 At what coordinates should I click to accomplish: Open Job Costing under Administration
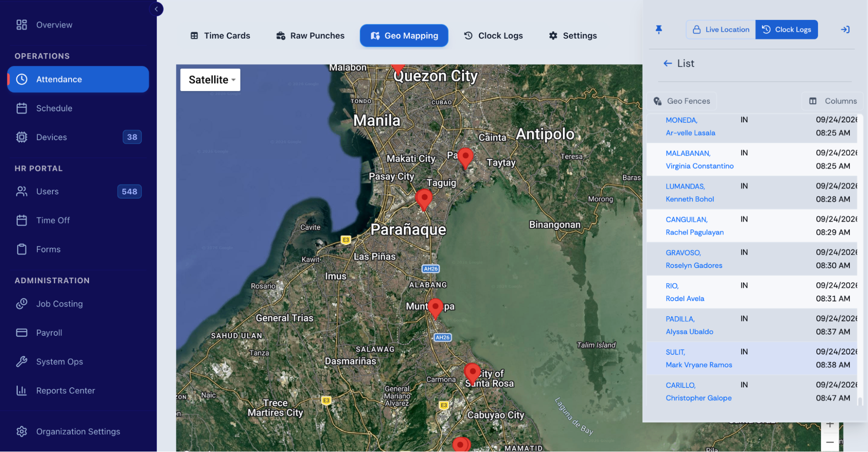[x=78, y=304]
